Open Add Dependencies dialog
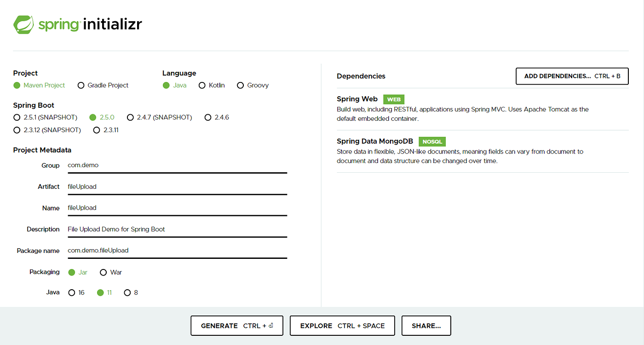This screenshot has height=345, width=644. (572, 76)
